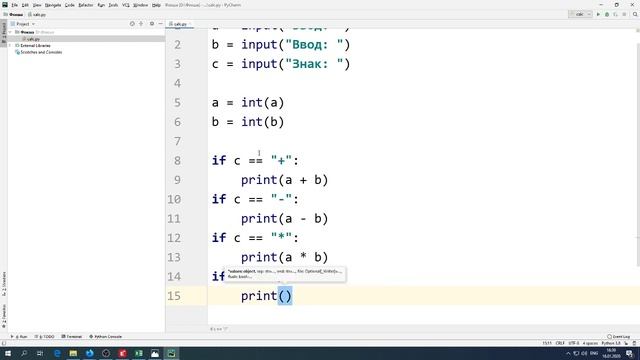Open the Tools menu
The height and width of the screenshot is (360, 640).
tap(113, 5)
